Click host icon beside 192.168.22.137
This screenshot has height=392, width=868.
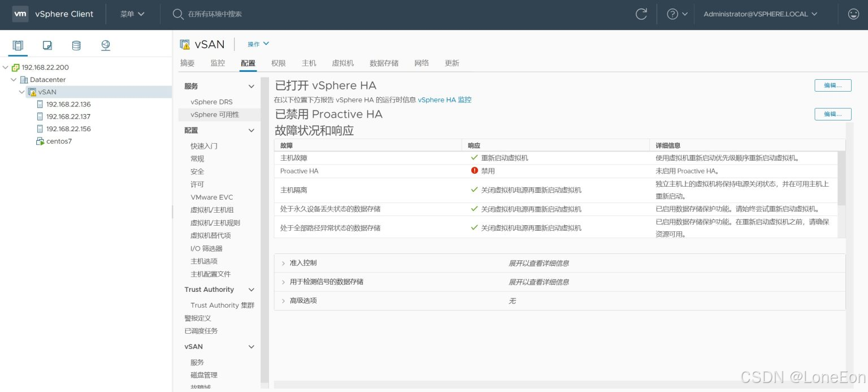(40, 117)
